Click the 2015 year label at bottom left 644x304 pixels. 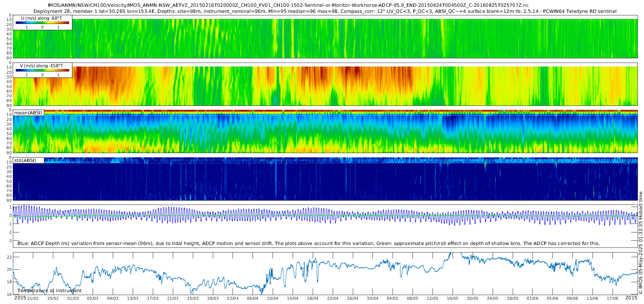click(20, 298)
